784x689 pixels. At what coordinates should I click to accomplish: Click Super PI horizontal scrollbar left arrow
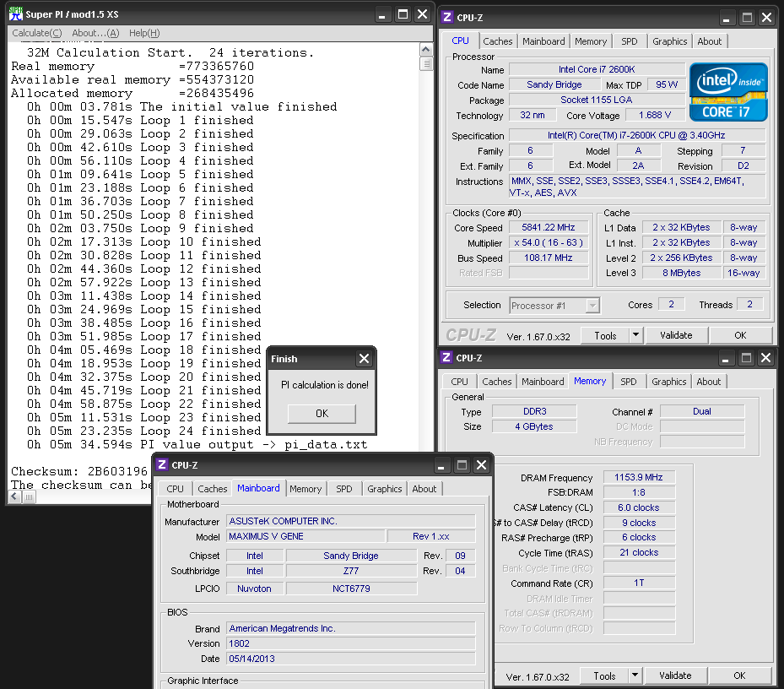[x=14, y=496]
